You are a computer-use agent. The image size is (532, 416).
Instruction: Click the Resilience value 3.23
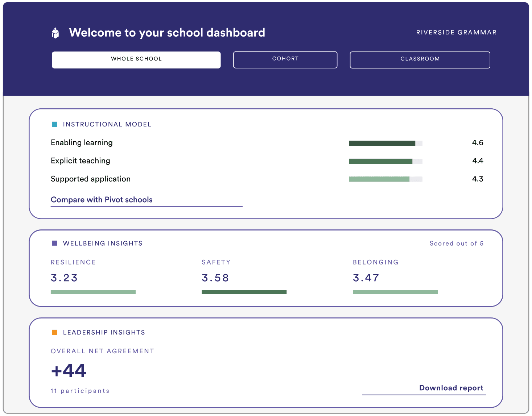click(64, 278)
